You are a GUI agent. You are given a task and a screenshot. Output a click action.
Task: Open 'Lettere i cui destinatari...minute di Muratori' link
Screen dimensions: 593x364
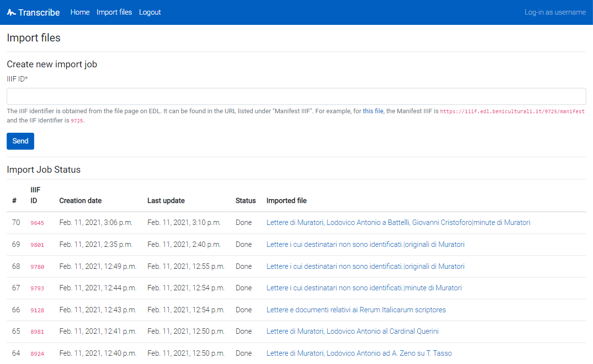364,288
